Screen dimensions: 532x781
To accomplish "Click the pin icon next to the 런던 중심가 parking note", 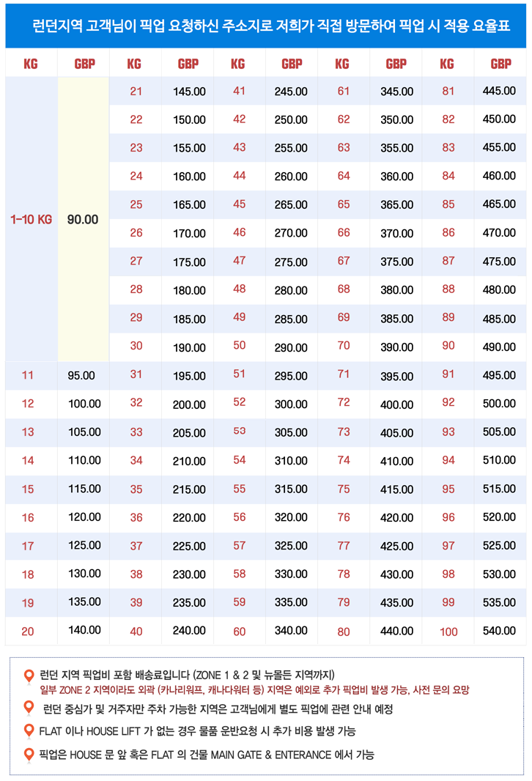I will pyautogui.click(x=29, y=708).
